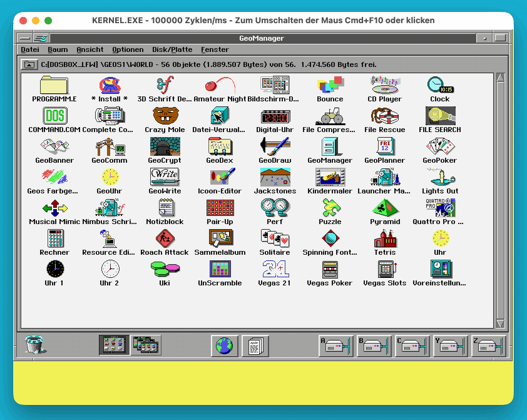Open drive B
The height and width of the screenshot is (420, 527).
click(374, 346)
